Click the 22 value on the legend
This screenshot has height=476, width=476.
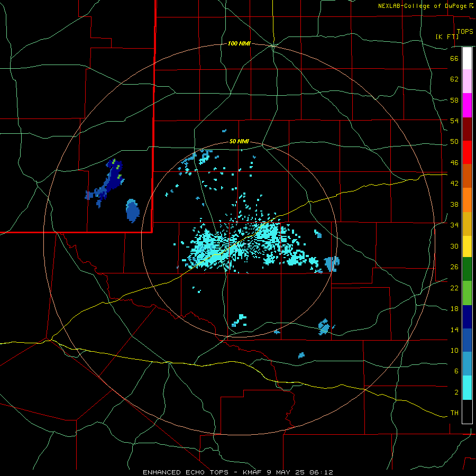click(454, 288)
